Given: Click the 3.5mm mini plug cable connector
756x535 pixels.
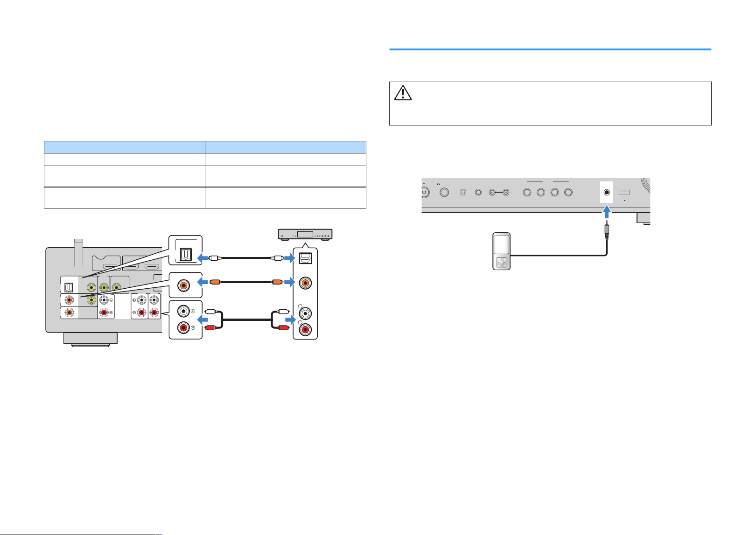Looking at the screenshot, I should click(x=607, y=230).
